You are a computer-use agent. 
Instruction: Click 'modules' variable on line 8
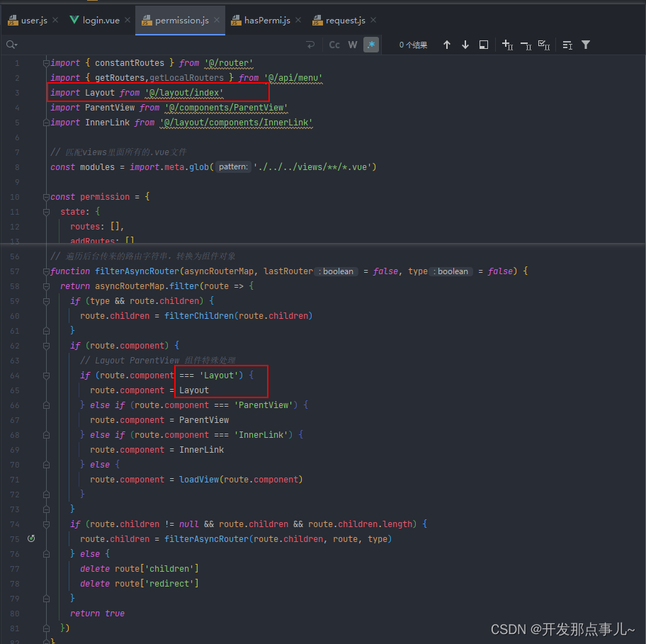click(97, 167)
